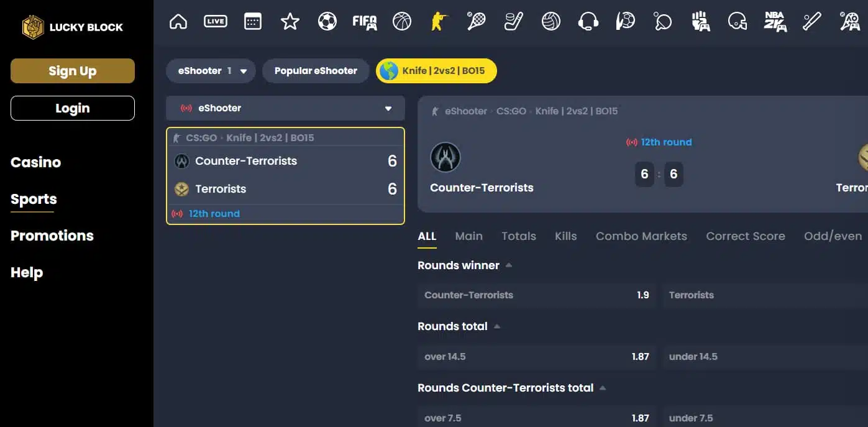The width and height of the screenshot is (868, 427).
Task: Select the American football helmet icon
Action: tap(738, 22)
